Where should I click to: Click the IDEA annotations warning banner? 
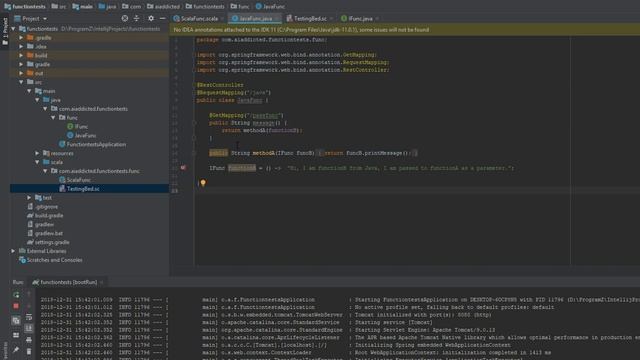[404, 30]
